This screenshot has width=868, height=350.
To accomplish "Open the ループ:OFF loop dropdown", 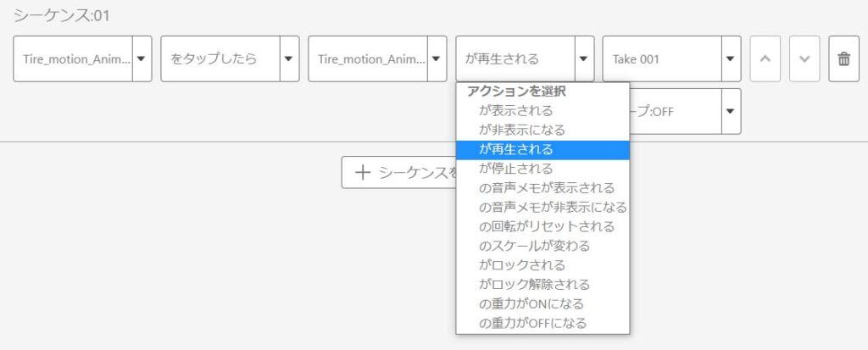I will tap(685, 111).
